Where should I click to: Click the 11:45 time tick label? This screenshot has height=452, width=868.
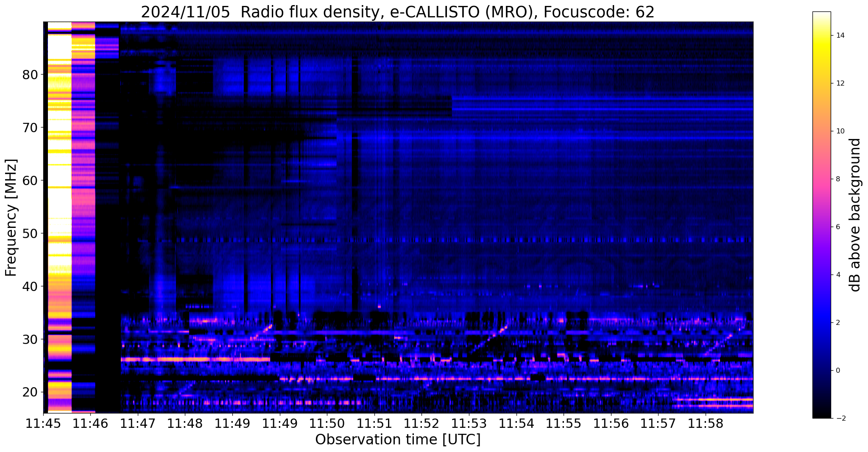pos(44,424)
